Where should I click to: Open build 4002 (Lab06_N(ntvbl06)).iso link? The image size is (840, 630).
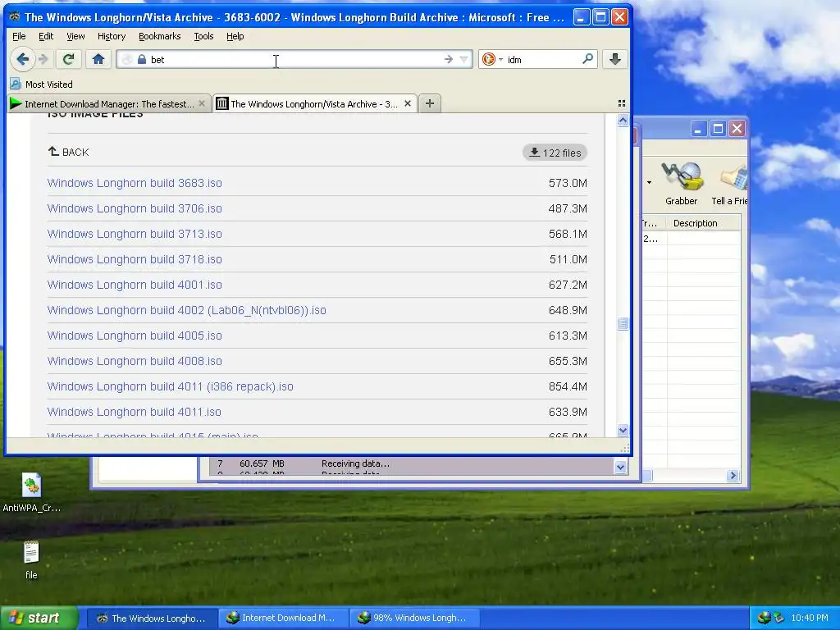coord(186,310)
